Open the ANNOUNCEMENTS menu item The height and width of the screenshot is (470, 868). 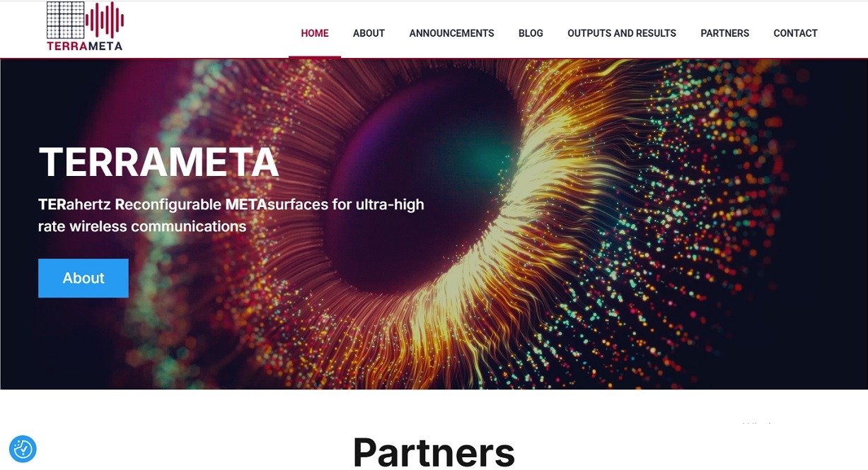(451, 33)
